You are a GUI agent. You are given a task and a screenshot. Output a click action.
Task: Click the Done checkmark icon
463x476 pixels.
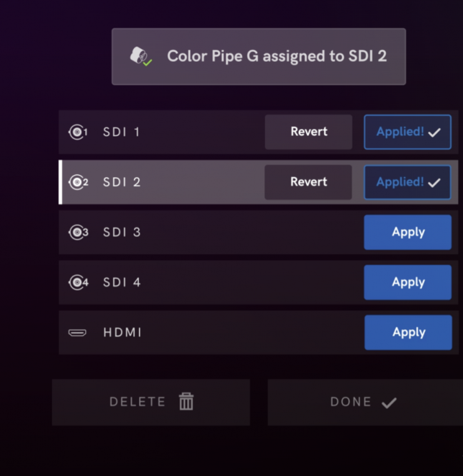389,402
